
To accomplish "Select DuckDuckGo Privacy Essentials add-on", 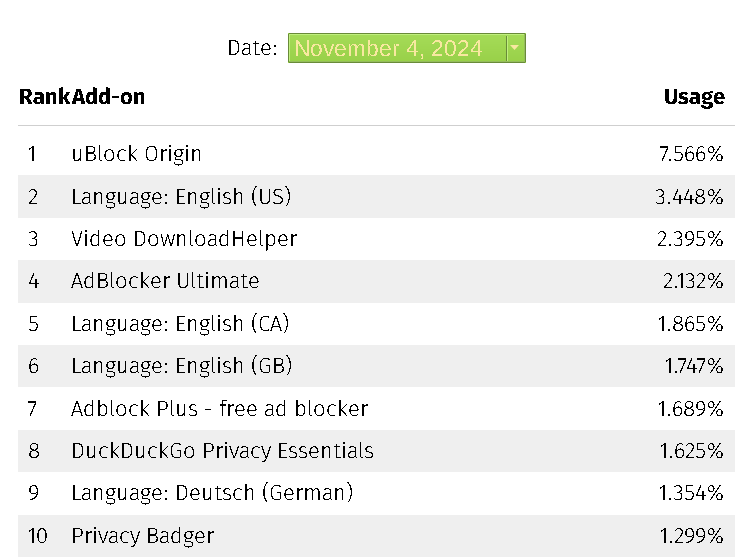I will click(x=222, y=451).
